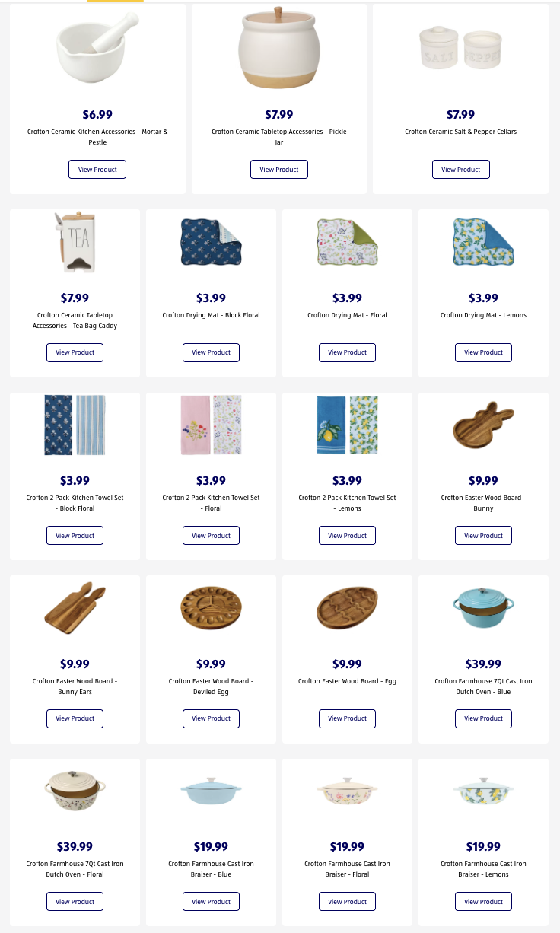
Task: Click the $19.99 price on Floral Braiser
Action: (347, 846)
